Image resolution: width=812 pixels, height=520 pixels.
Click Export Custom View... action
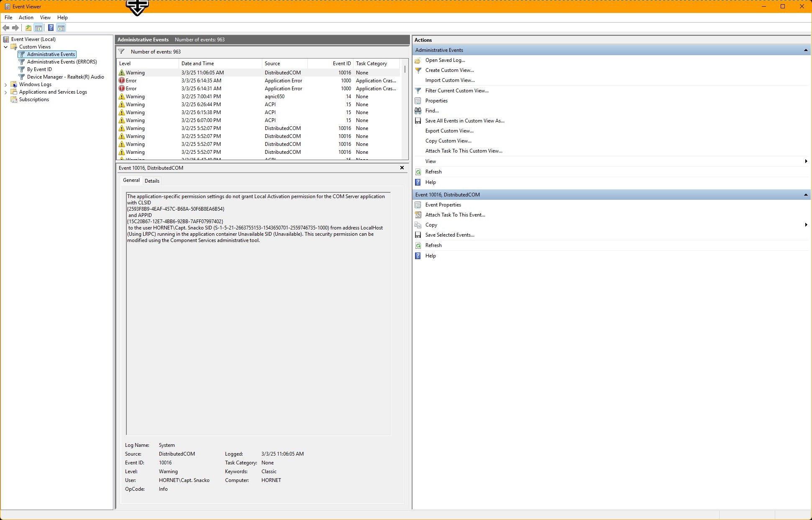pyautogui.click(x=449, y=131)
